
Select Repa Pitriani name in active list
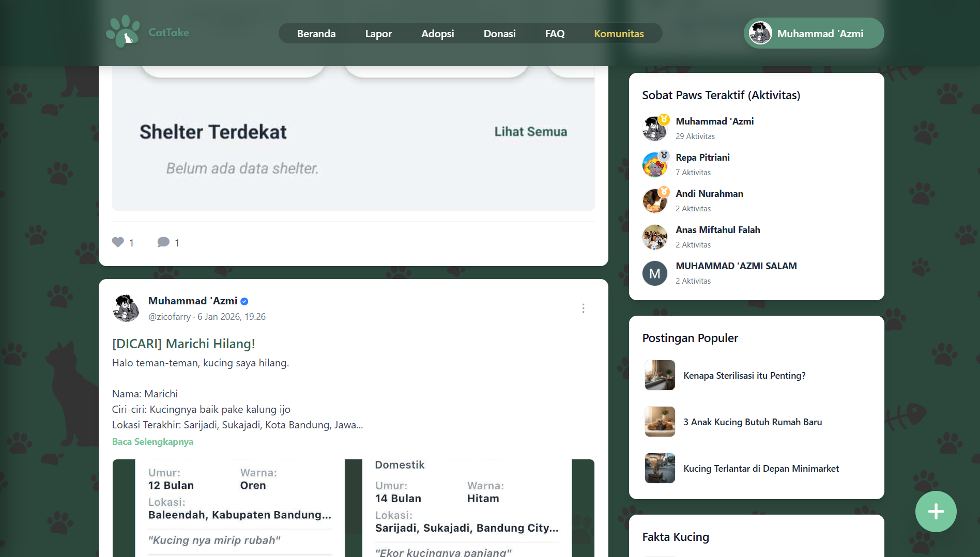click(702, 158)
